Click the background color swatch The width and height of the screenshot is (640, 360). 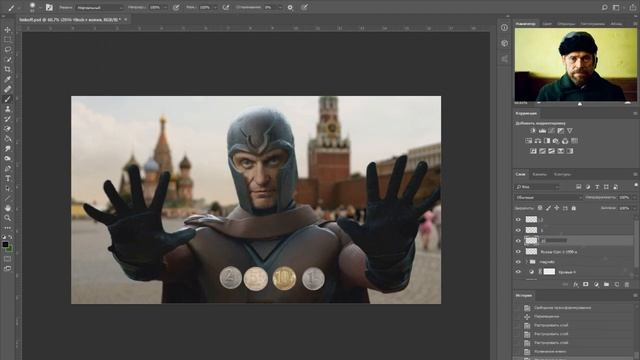click(x=10, y=248)
